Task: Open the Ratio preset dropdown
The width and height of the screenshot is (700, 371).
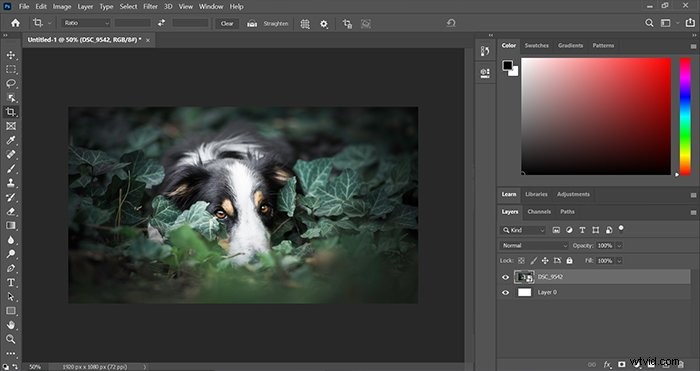Action: pos(86,23)
